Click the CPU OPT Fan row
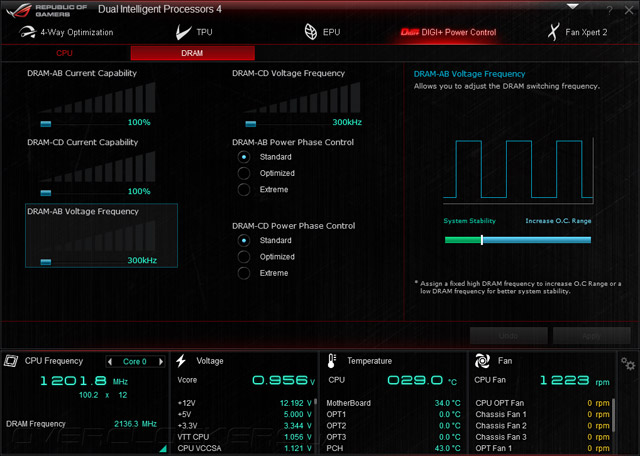The image size is (640, 456). tap(542, 403)
